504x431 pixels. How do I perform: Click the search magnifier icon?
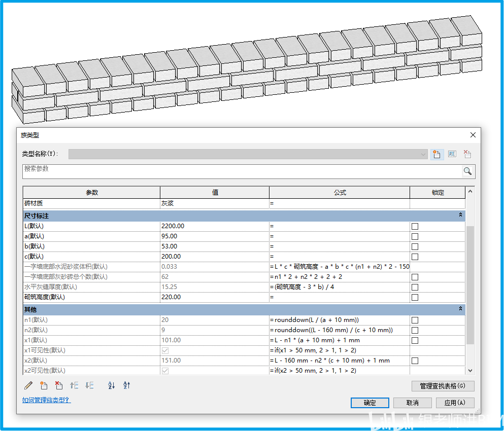point(468,171)
